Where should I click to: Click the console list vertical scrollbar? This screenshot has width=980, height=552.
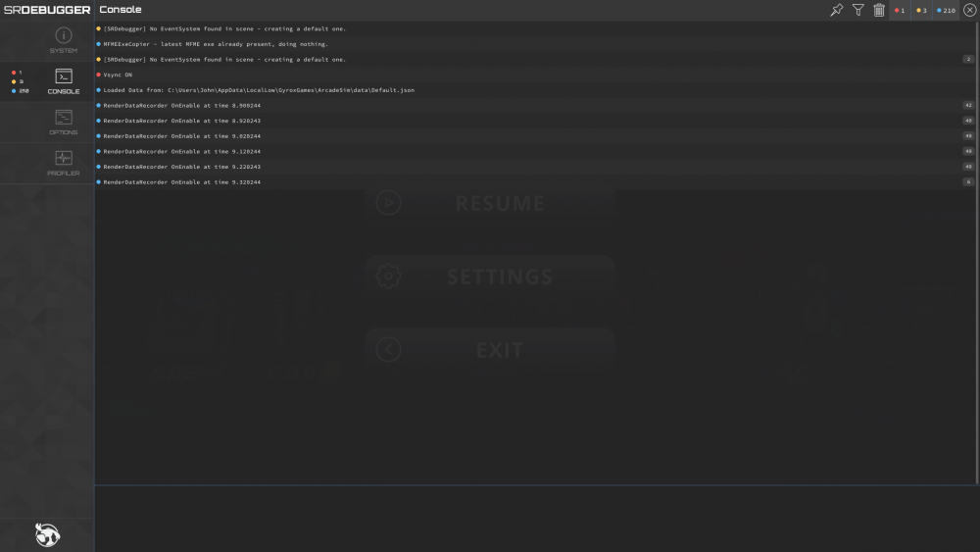(977, 253)
